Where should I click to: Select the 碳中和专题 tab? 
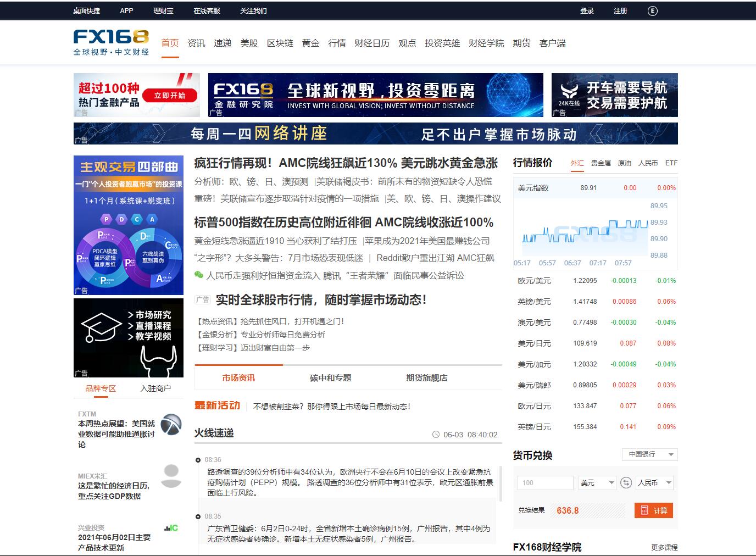coord(330,378)
